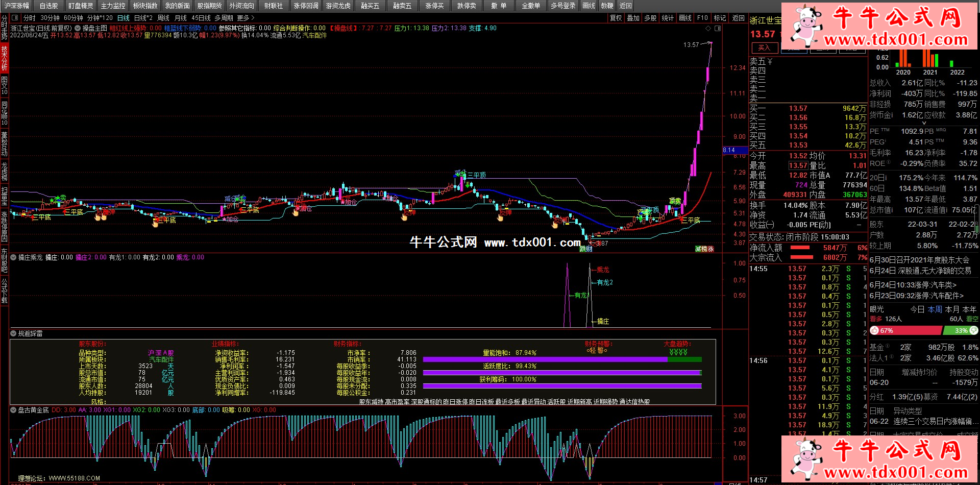This screenshot has width=980, height=485.
Task: Open the 财联社 news button
Action: 274,6
